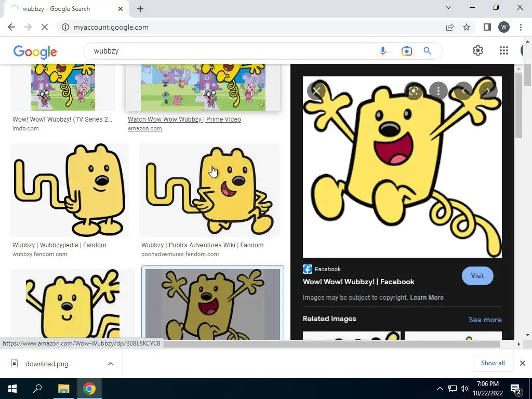The width and height of the screenshot is (532, 399).
Task: Open Chrome three-dot menu
Action: (x=521, y=27)
